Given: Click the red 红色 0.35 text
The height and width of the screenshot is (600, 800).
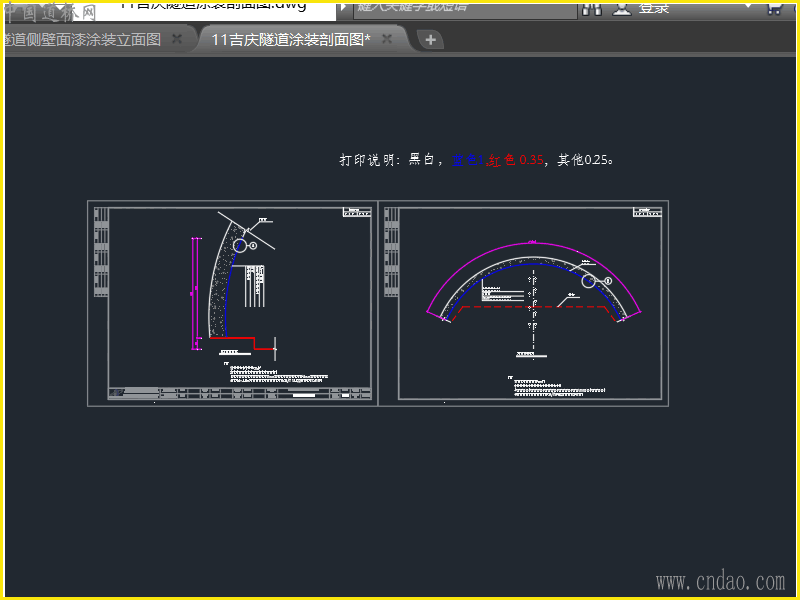Looking at the screenshot, I should pyautogui.click(x=515, y=160).
